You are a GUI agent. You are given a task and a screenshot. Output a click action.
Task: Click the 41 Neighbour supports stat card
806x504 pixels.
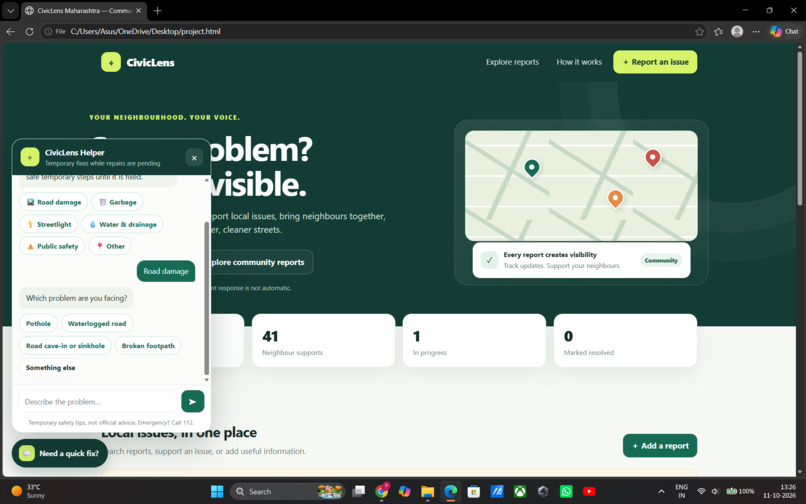pos(323,340)
